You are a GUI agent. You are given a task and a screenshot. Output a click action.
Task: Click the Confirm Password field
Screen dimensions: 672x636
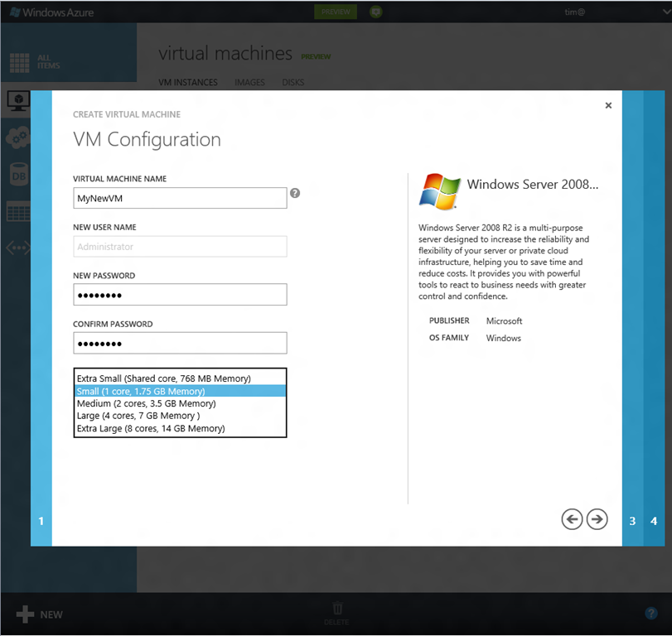(x=180, y=343)
